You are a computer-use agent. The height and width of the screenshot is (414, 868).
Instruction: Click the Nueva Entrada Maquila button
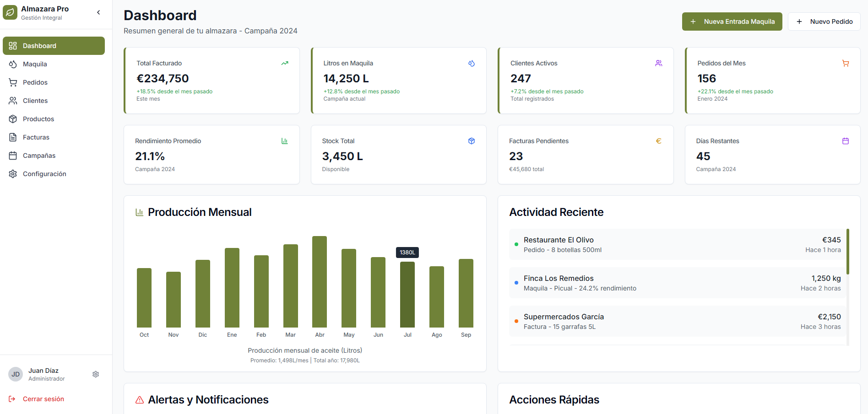tap(732, 22)
